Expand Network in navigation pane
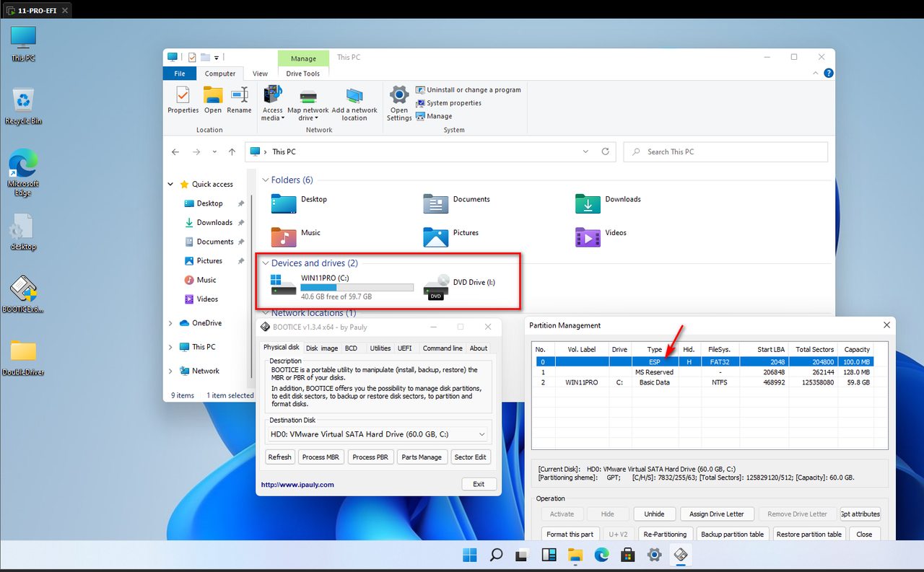 pyautogui.click(x=171, y=371)
